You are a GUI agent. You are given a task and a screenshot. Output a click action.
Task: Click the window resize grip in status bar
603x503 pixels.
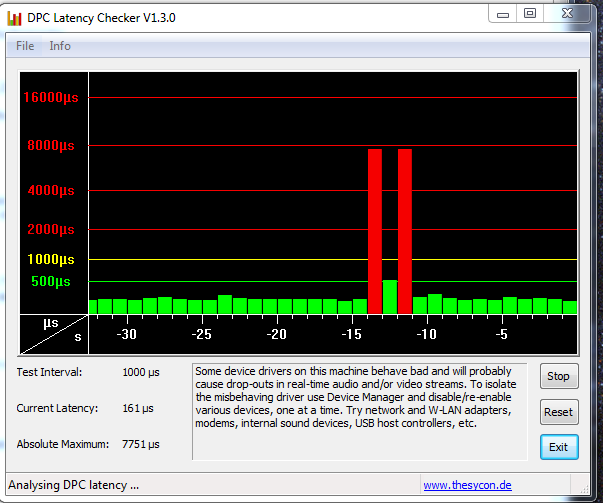click(x=584, y=489)
